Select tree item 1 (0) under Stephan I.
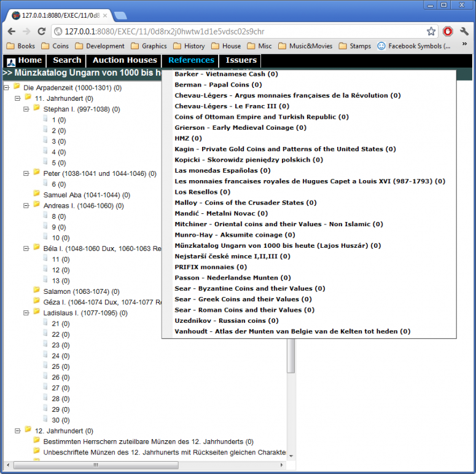 click(58, 120)
